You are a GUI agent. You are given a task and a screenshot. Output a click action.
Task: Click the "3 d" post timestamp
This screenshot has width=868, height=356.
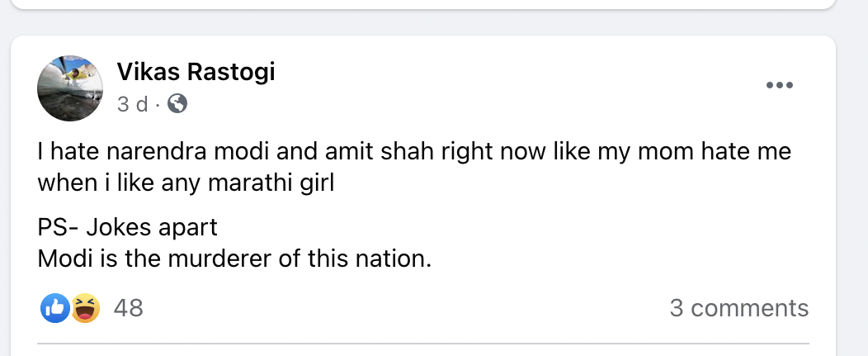click(132, 105)
